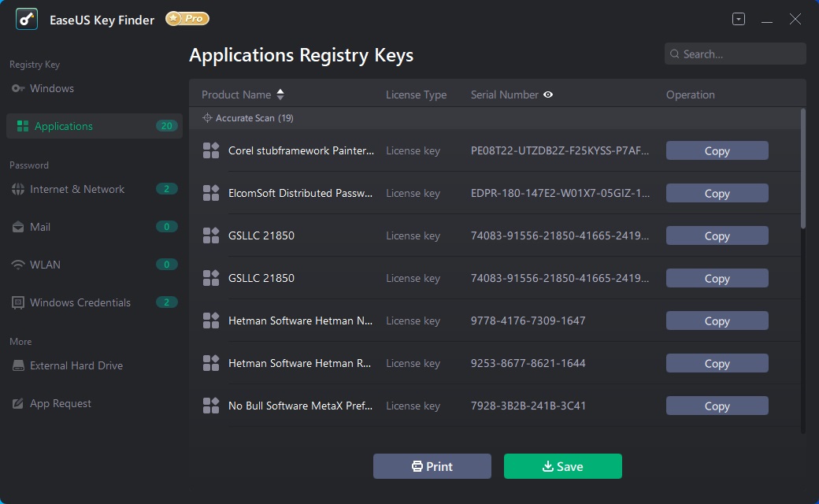Viewport: 819px width, 504px height.
Task: Toggle serial number visibility eye icon
Action: coord(548,94)
